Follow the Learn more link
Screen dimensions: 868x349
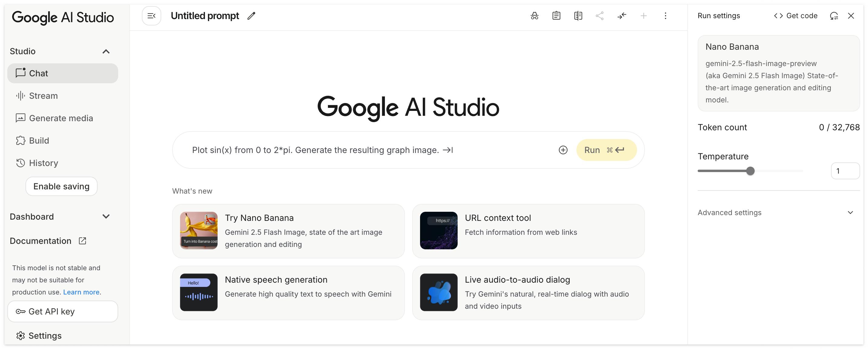[81, 292]
